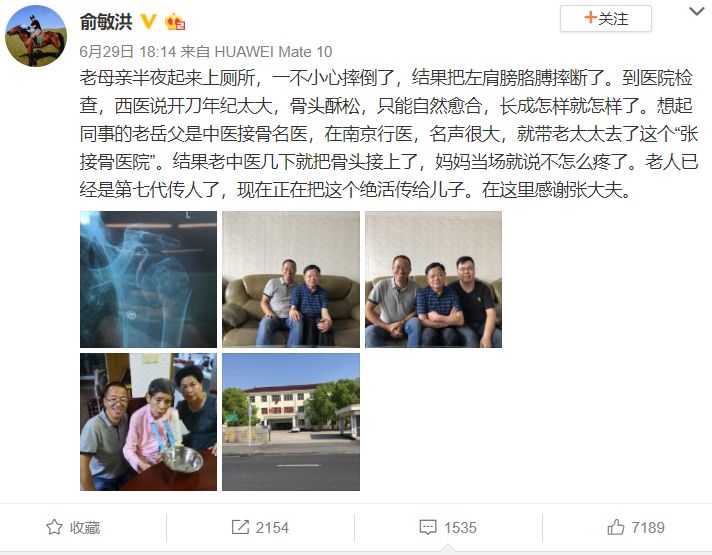Viewport: 712px width, 555px height.
Task: Expand the post options chevron menu
Action: (697, 11)
